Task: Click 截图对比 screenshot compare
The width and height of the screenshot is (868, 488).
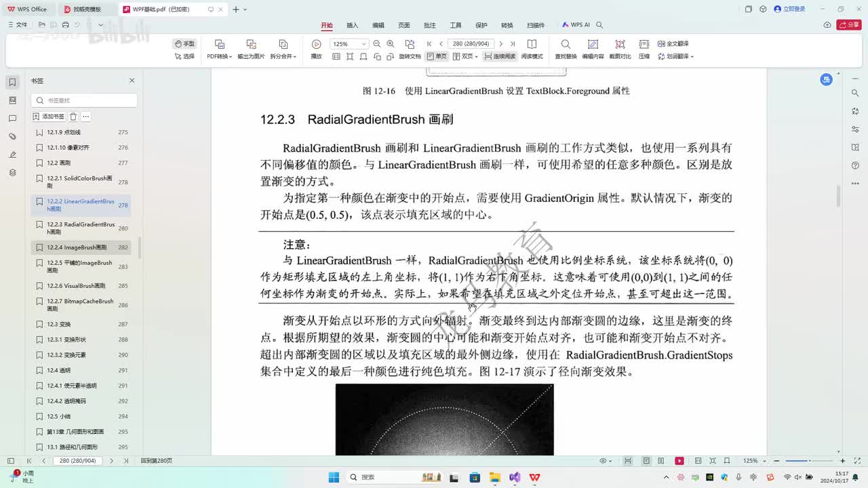Action: 620,49
